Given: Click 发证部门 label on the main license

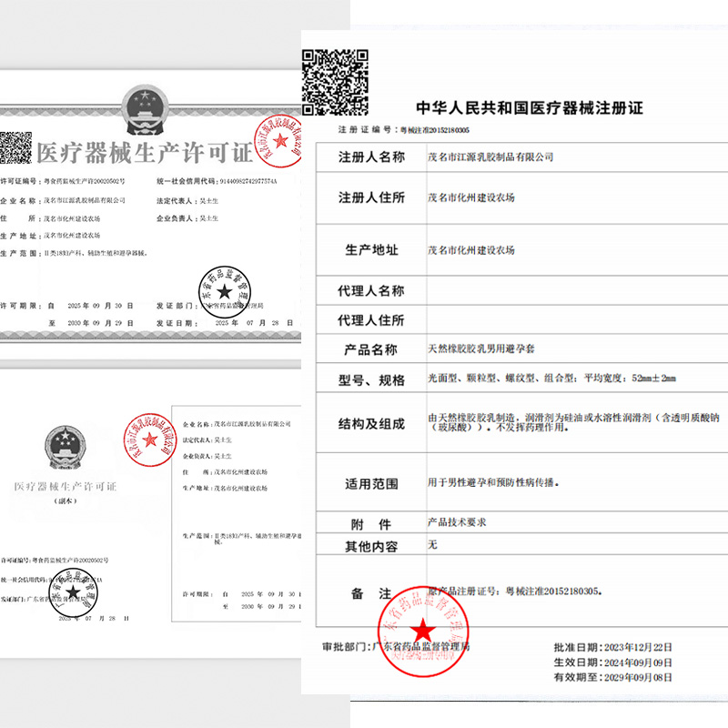Looking at the screenshot, I should click(175, 306).
